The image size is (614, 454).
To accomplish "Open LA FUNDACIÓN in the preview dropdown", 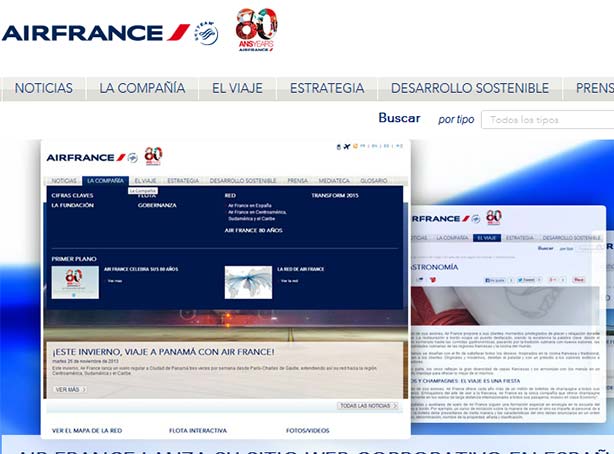I will click(x=72, y=205).
